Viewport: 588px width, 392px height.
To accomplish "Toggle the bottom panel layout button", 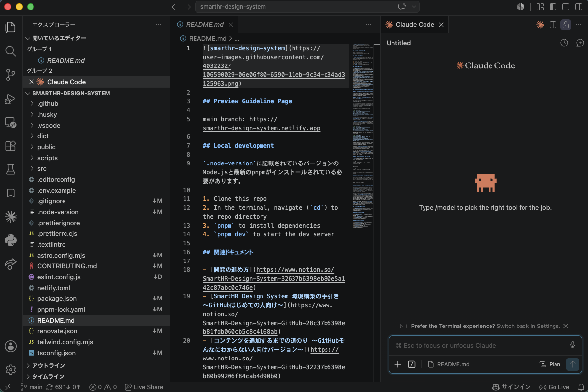I will [x=565, y=7].
